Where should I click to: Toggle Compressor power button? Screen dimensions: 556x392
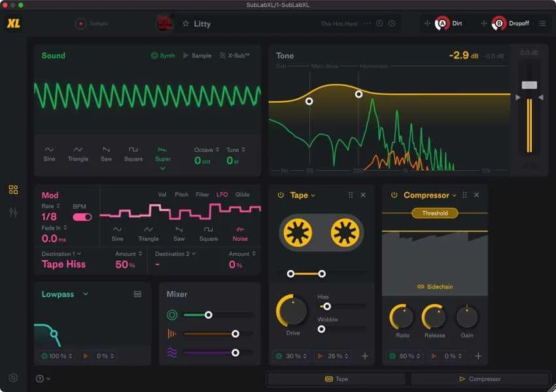point(394,195)
